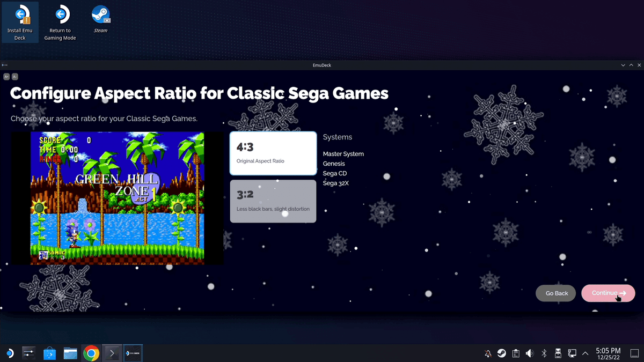Open Google Chrome from the taskbar
The image size is (644, 362).
(91, 353)
